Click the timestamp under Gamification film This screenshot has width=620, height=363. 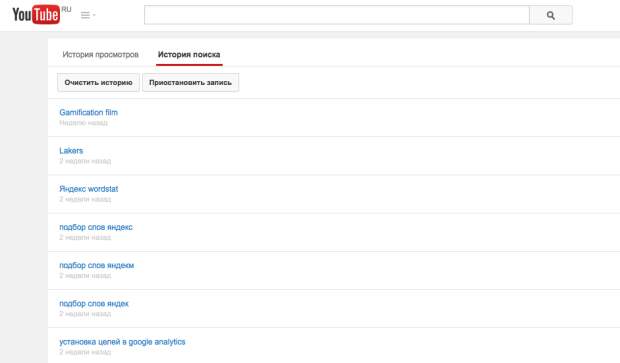coord(83,123)
